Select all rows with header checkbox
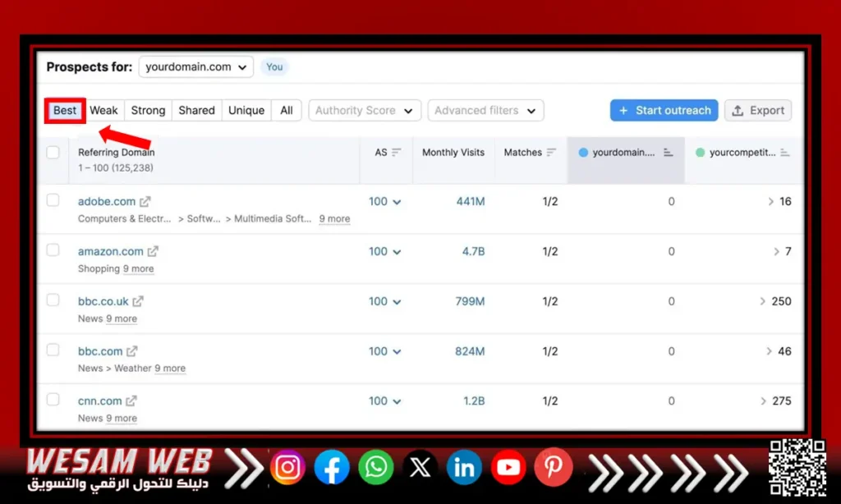The height and width of the screenshot is (504, 841). click(x=53, y=153)
